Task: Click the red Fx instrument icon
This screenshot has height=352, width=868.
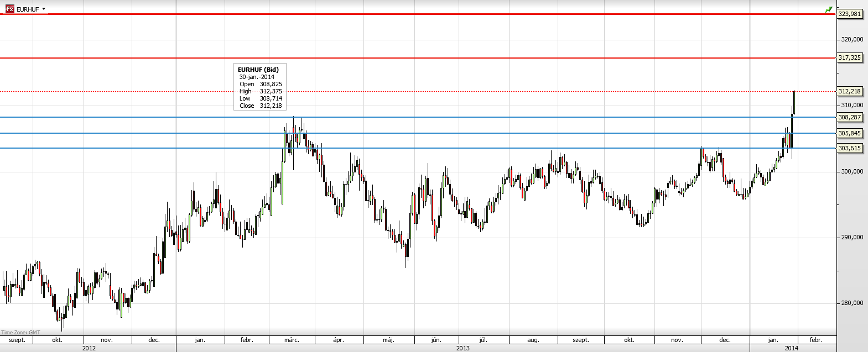Action: [x=9, y=9]
